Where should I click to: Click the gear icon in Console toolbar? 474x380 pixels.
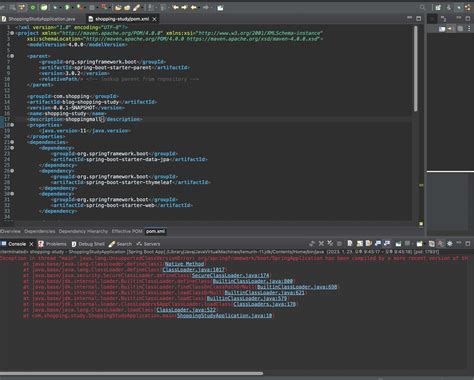tap(450, 244)
